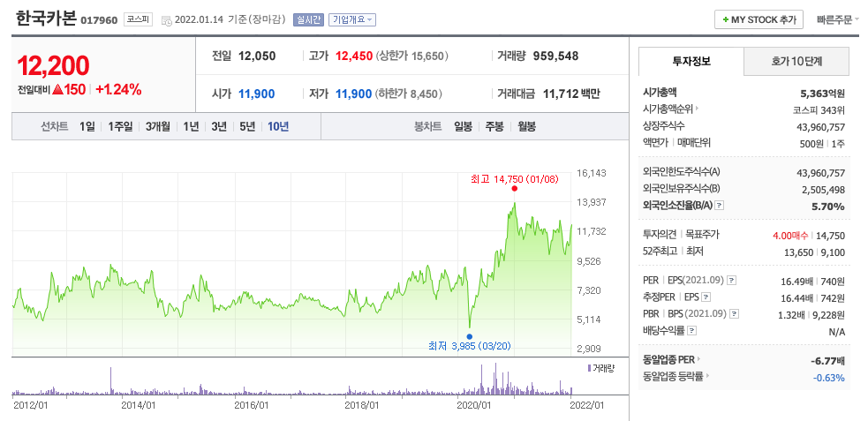Show the 월봉 monthly candlestick chart

[526, 126]
